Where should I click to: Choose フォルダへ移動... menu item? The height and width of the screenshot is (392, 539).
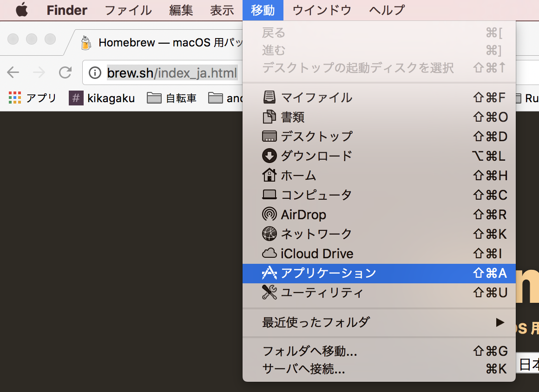click(379, 351)
